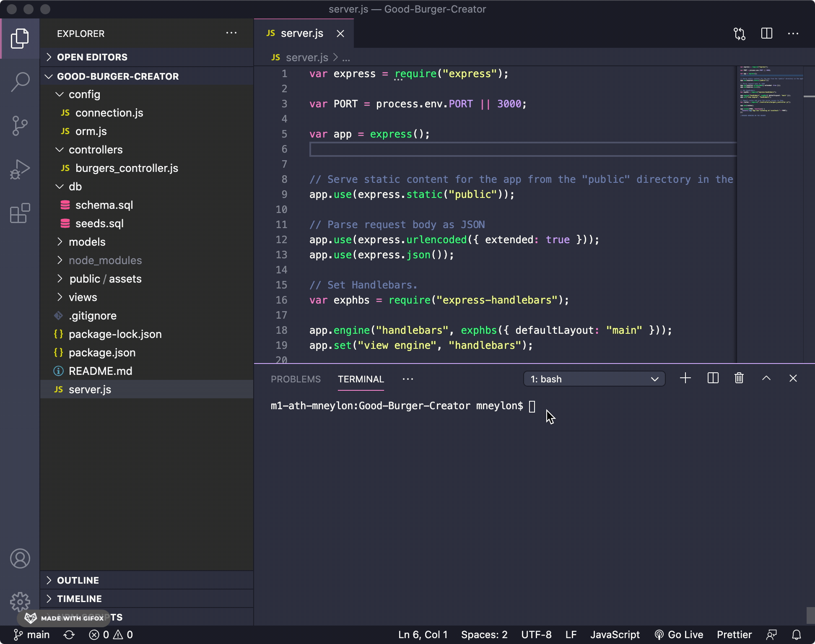The image size is (815, 644).
Task: Expand the models folder
Action: (87, 242)
